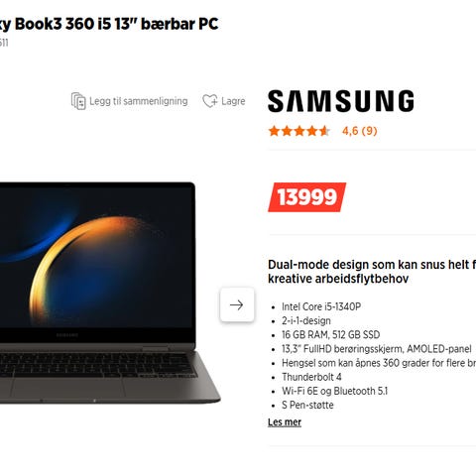Select the 'Legg til sammenligning' label
Image resolution: width=476 pixels, height=476 pixels.
tap(139, 101)
